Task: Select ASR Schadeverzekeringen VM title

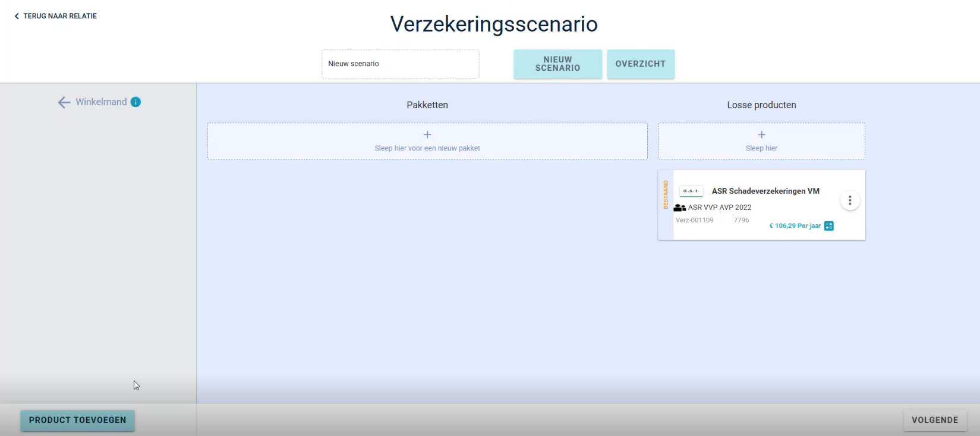Action: pos(765,191)
